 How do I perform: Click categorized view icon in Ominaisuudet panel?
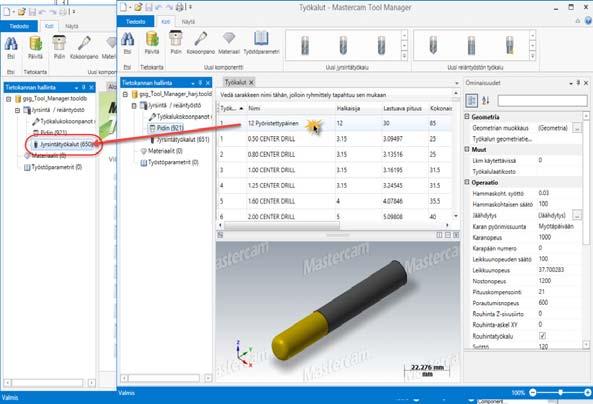coord(472,101)
